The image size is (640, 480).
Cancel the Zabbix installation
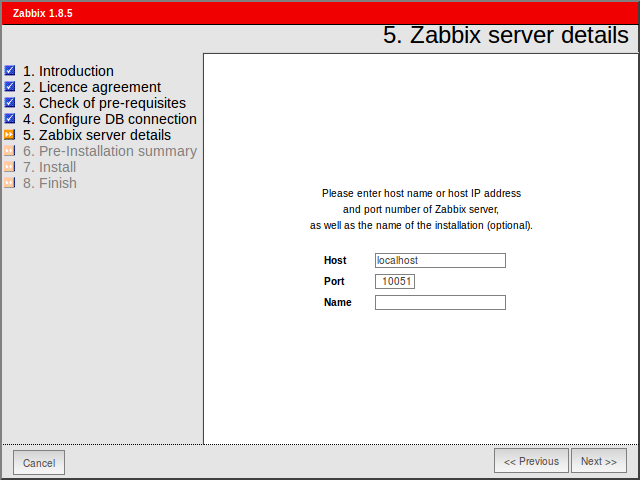pos(39,462)
